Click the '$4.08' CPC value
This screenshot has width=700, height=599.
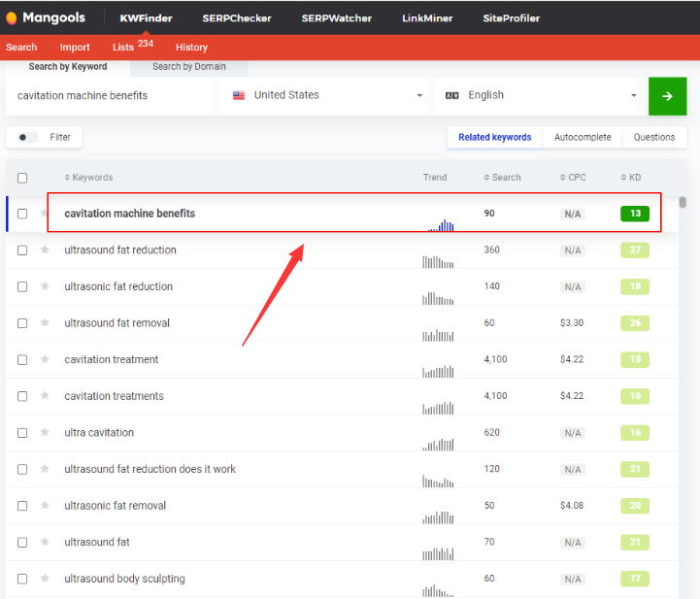(572, 505)
